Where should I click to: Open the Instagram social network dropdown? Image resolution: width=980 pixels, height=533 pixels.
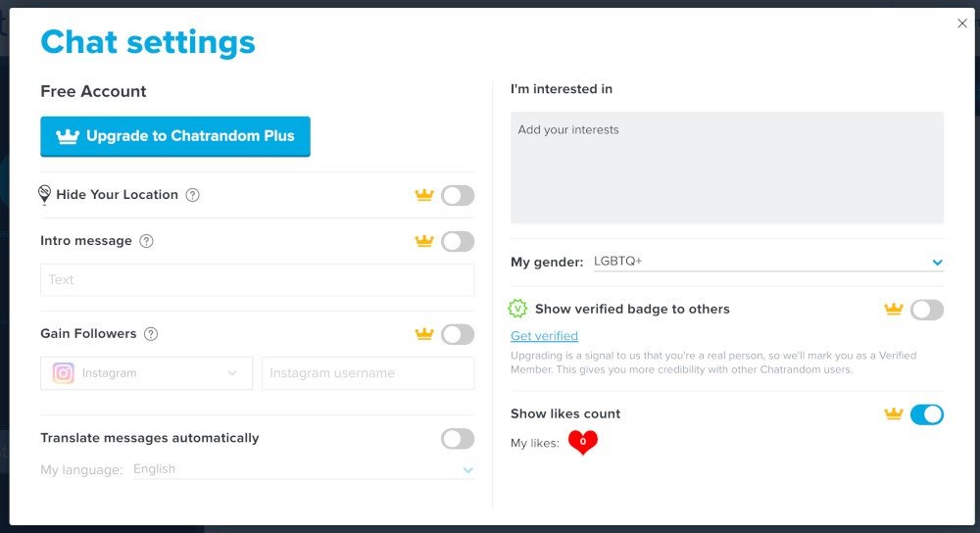pos(146,373)
